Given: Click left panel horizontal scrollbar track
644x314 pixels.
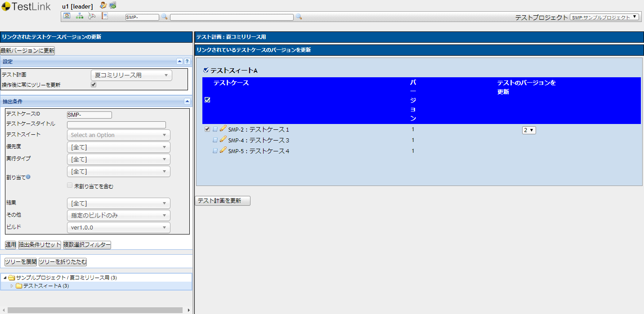Looking at the screenshot, I should pyautogui.click(x=94, y=310).
